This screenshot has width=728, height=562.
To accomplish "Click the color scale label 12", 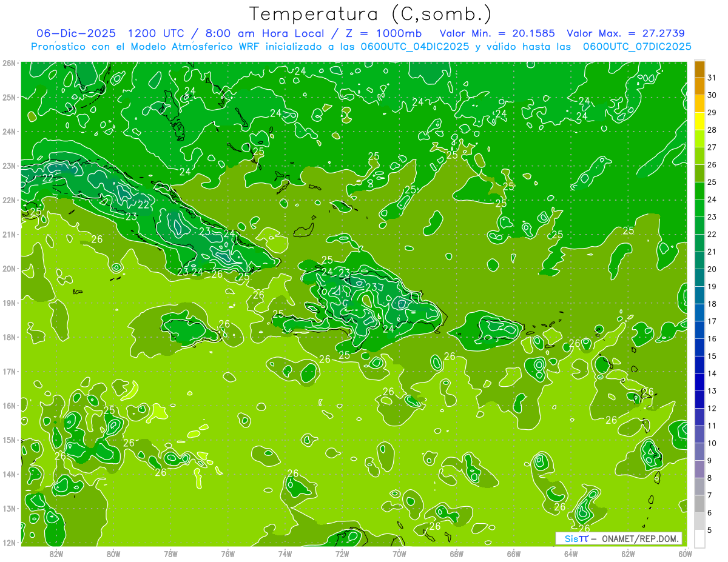I will tap(712, 408).
